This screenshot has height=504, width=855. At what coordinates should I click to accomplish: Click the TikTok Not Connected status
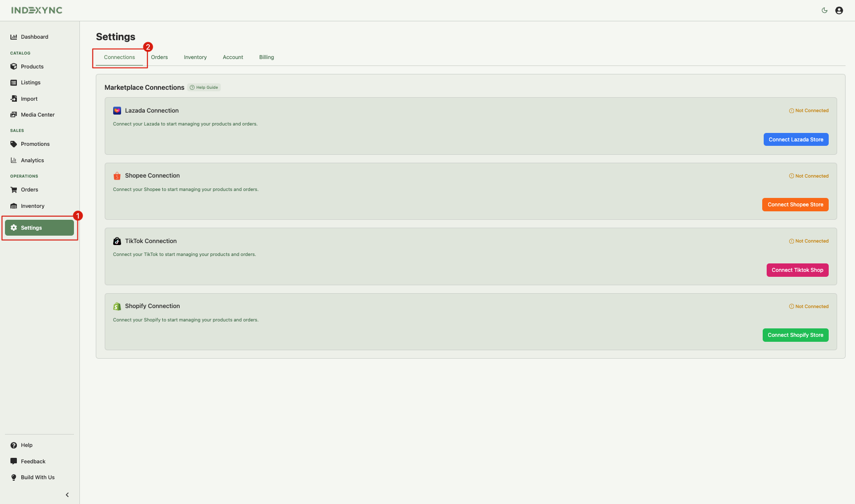(x=809, y=241)
